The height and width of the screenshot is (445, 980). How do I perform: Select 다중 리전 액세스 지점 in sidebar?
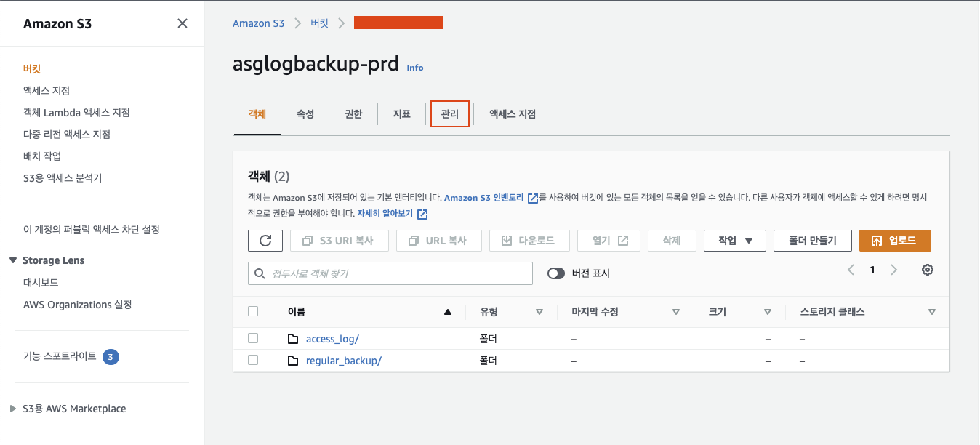[x=67, y=135]
